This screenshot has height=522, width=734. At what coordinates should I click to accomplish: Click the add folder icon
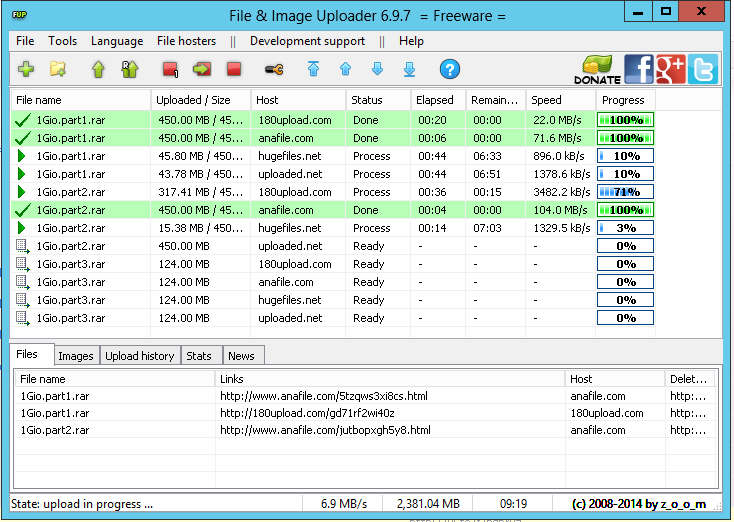pyautogui.click(x=59, y=69)
